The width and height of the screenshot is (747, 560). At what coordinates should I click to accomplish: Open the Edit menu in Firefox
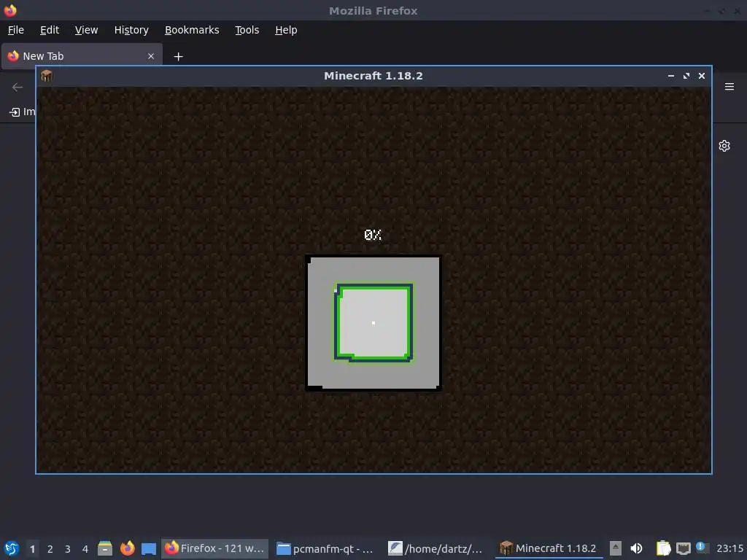(x=50, y=30)
